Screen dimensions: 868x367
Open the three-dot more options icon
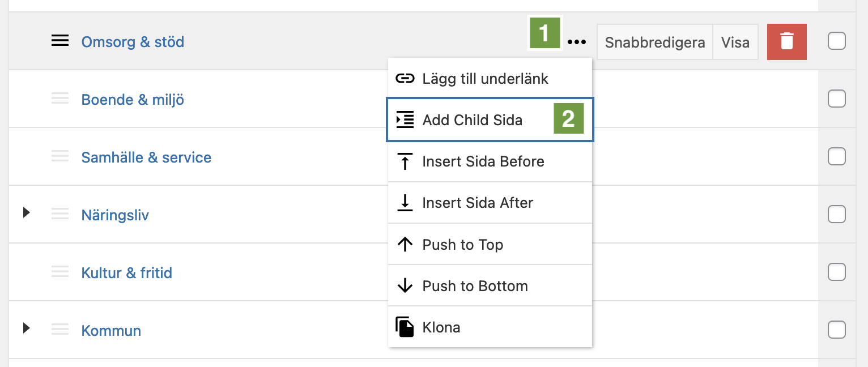[577, 42]
